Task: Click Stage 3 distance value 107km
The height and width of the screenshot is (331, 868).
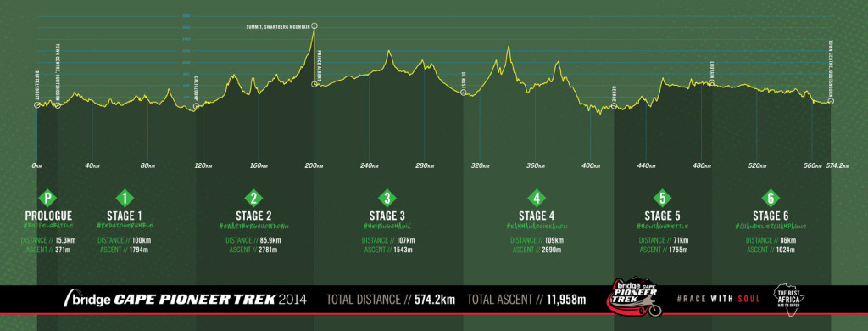Action: click(x=406, y=240)
